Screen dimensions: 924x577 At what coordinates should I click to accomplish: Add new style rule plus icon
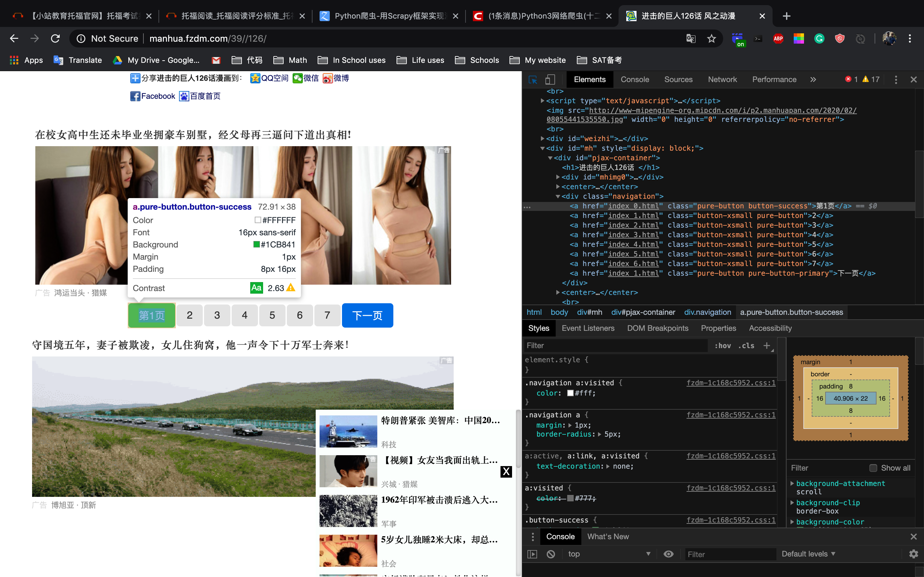tap(766, 345)
